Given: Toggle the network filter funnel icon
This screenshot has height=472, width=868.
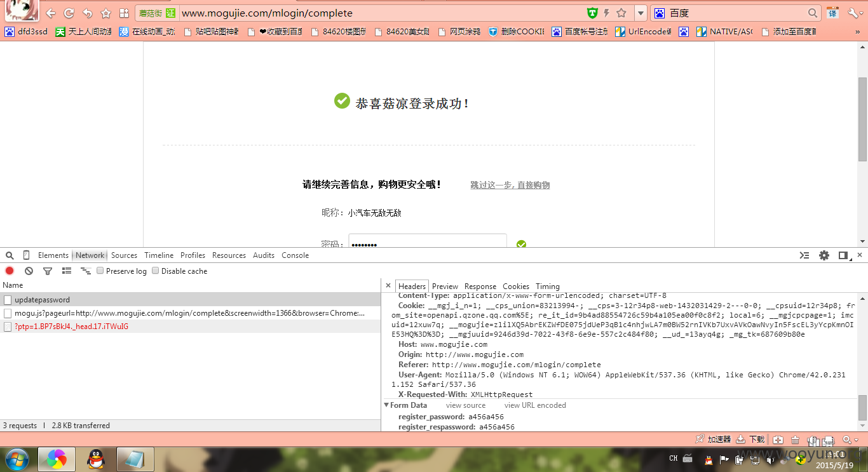Looking at the screenshot, I should 47,271.
